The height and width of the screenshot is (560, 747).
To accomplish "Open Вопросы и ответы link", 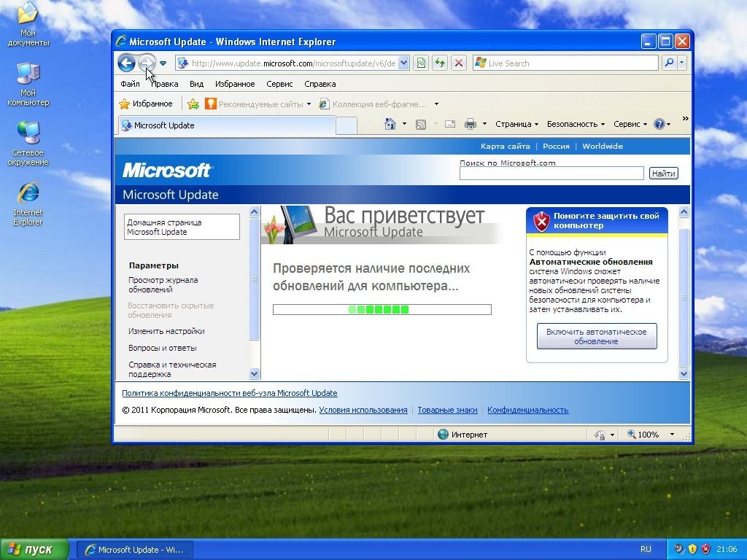I will click(163, 348).
